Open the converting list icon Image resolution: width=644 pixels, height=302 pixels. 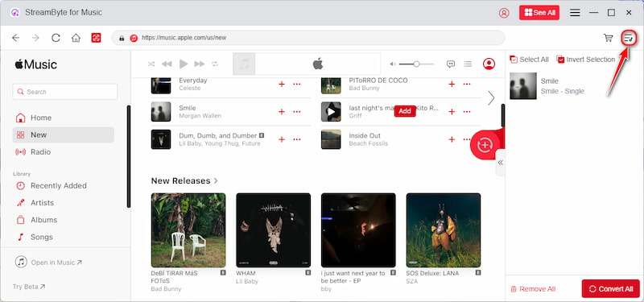coord(629,38)
